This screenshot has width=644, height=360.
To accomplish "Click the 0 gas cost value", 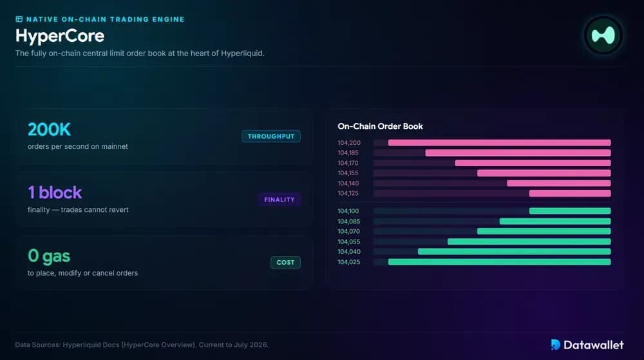I will [x=49, y=256].
